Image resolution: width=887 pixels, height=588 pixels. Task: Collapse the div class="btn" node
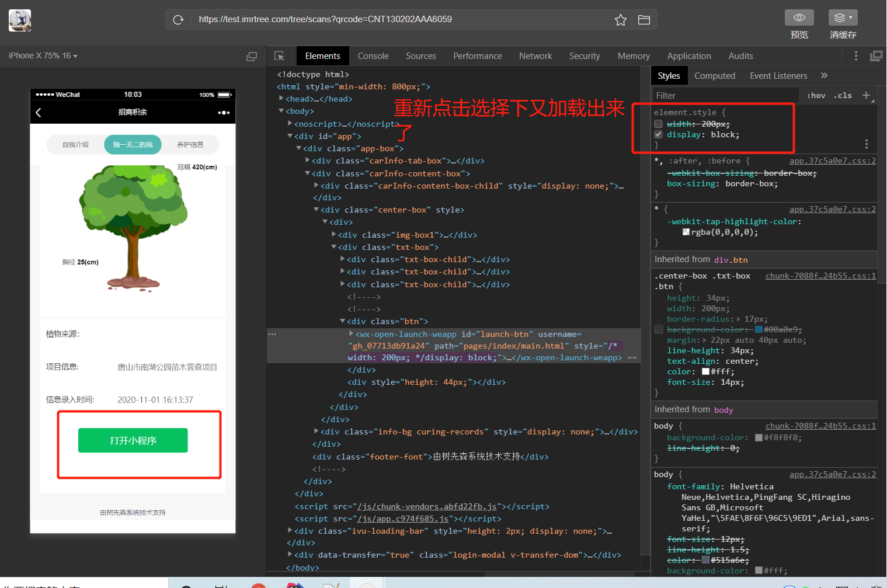click(343, 321)
